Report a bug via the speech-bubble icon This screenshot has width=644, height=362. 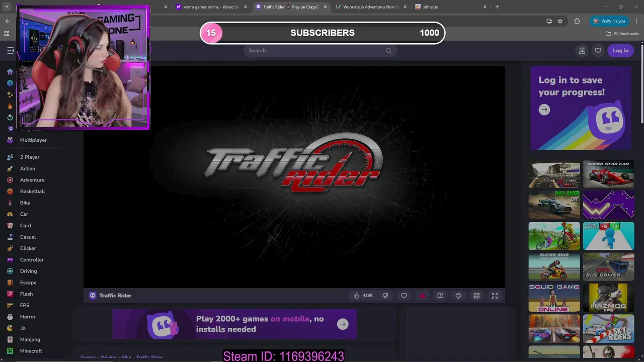[440, 296]
